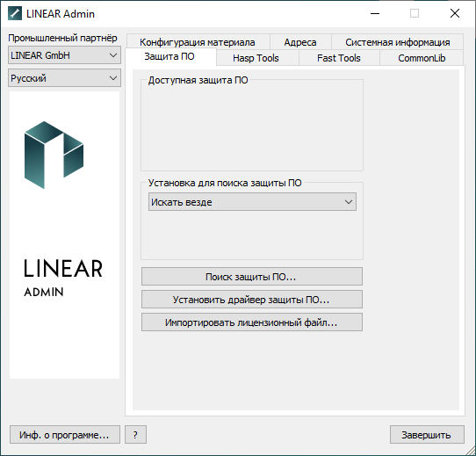
Task: Click Установить драйвер защиты ПО button
Action: point(252,300)
